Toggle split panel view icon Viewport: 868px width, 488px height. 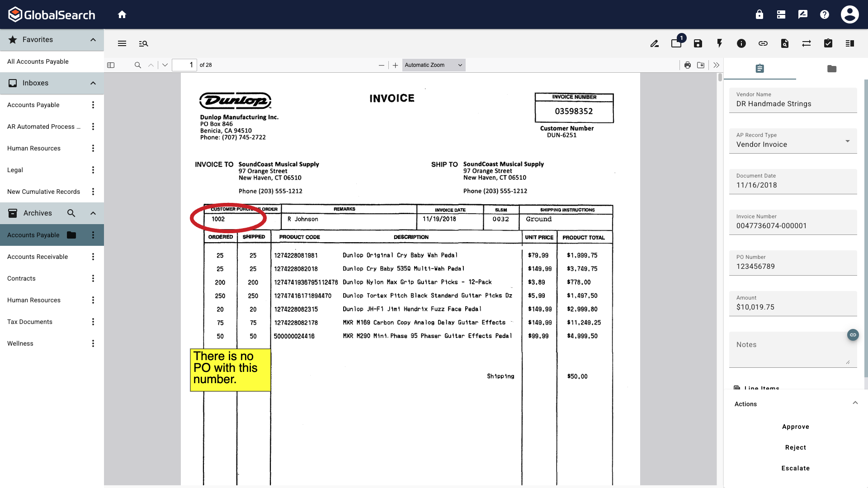click(x=850, y=43)
